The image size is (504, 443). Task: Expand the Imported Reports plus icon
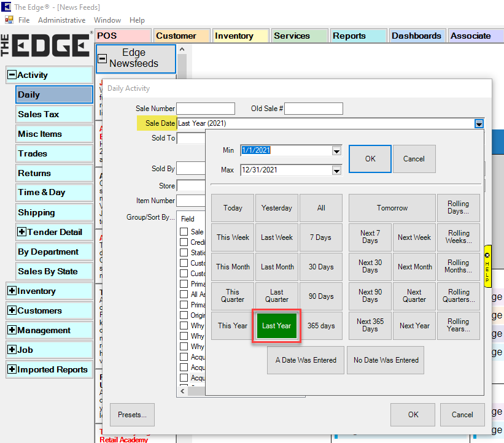12,369
